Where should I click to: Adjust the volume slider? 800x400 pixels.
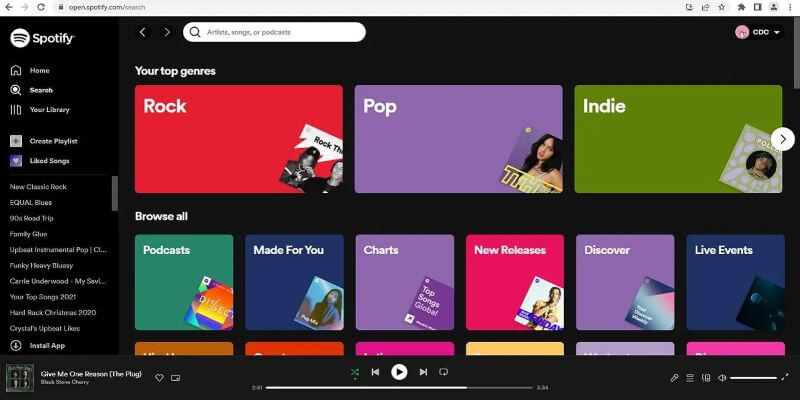(x=754, y=378)
